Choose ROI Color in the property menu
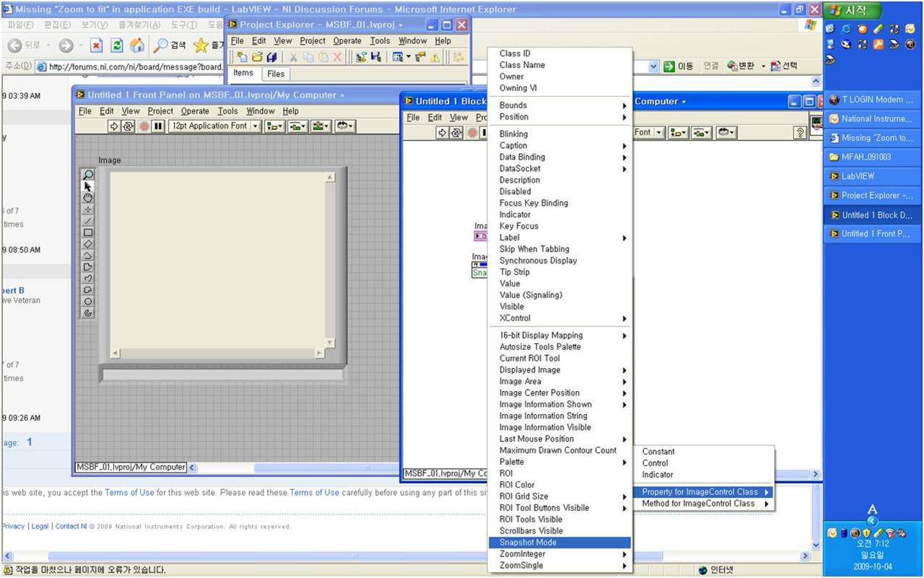This screenshot has width=924, height=578. (559, 485)
